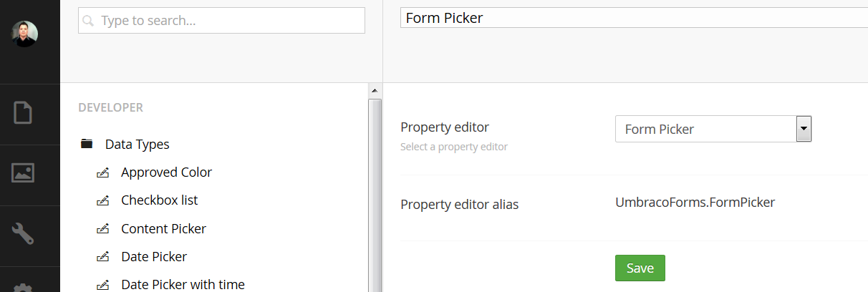
Task: Click the search magnifier icon
Action: pos(89,21)
